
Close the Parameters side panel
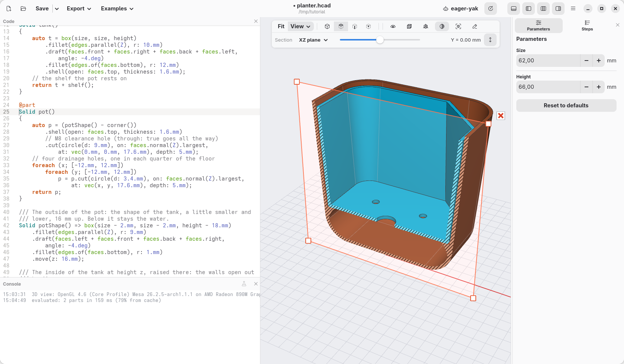[618, 25]
